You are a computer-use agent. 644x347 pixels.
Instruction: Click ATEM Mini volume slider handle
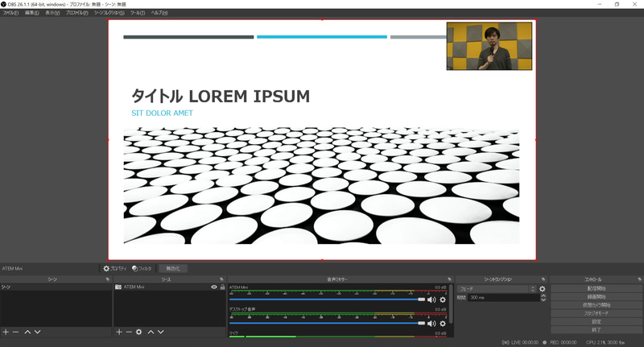[x=421, y=299]
